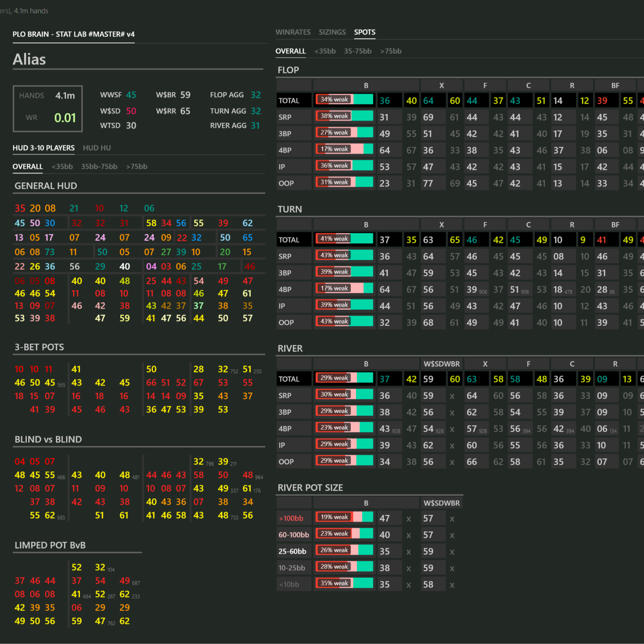Viewport: 644px width, 644px height.
Task: Select the 30% weak bar in RIVER SRP
Action: pyautogui.click(x=344, y=394)
